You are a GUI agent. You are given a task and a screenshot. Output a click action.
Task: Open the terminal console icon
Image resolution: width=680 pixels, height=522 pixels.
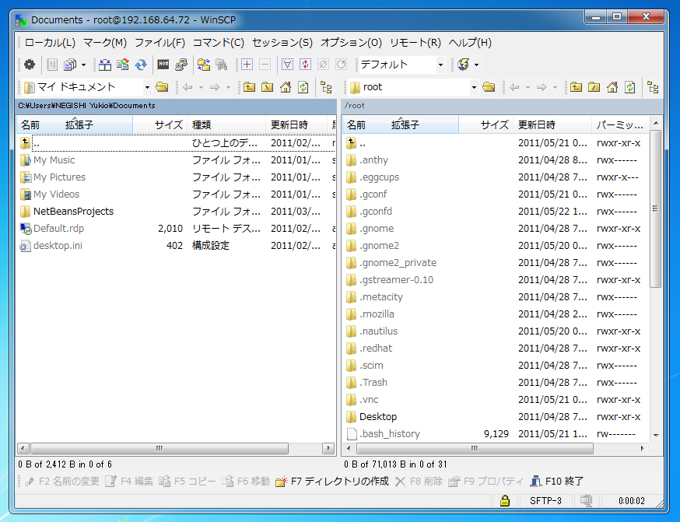163,65
